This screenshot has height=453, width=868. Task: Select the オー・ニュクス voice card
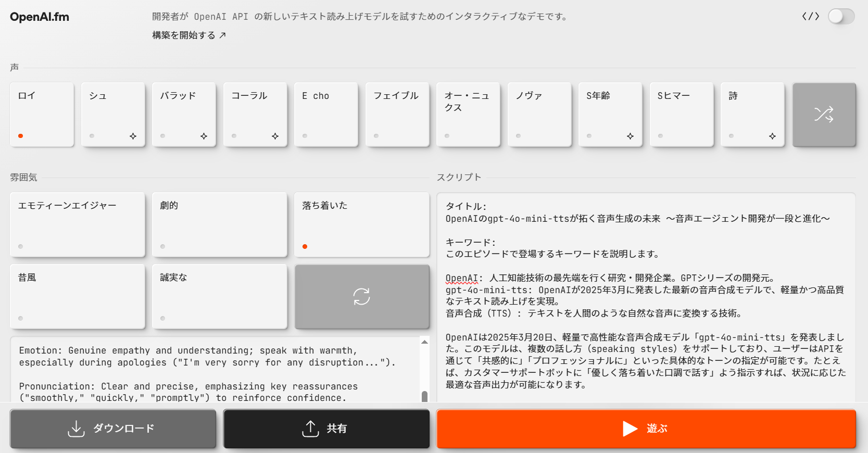[468, 115]
